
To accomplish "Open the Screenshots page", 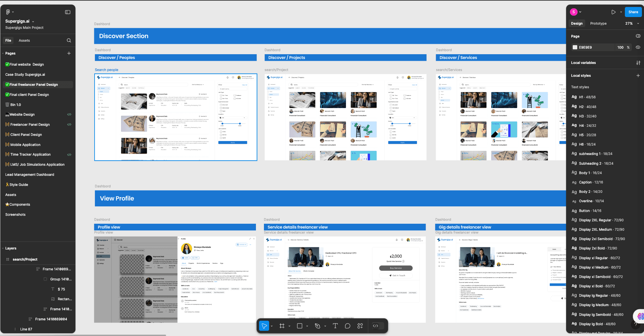I will [x=15, y=214].
